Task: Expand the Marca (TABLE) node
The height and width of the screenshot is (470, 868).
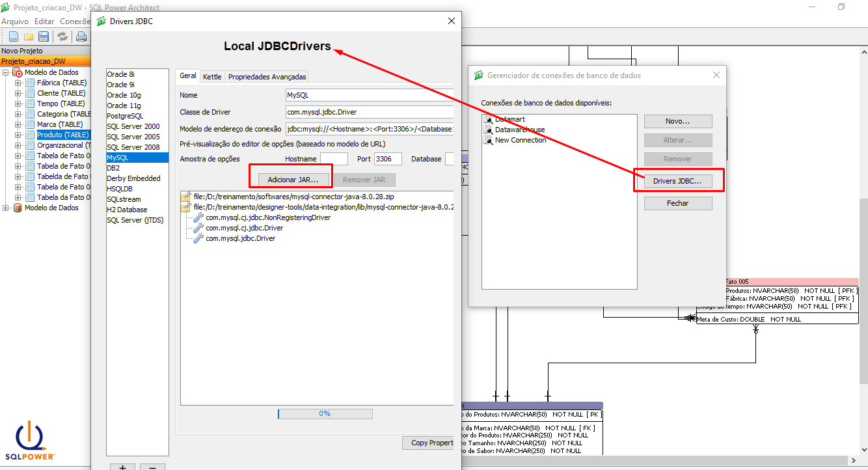Action: click(18, 124)
